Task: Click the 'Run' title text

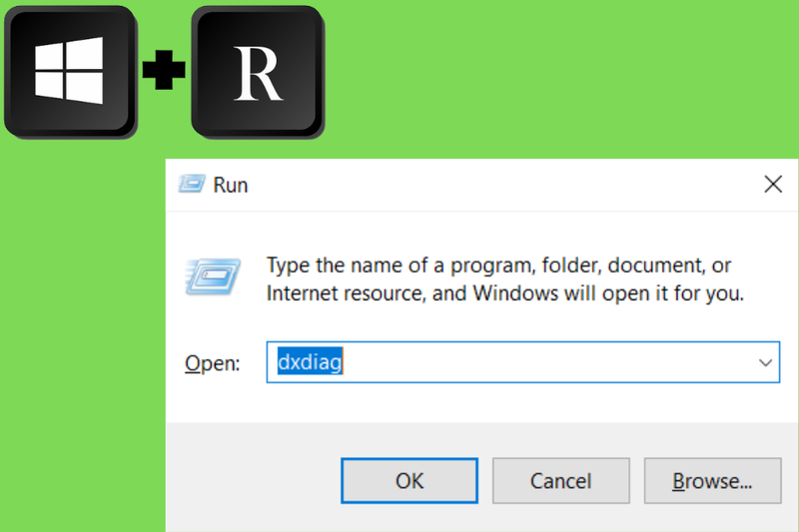Action: click(231, 186)
